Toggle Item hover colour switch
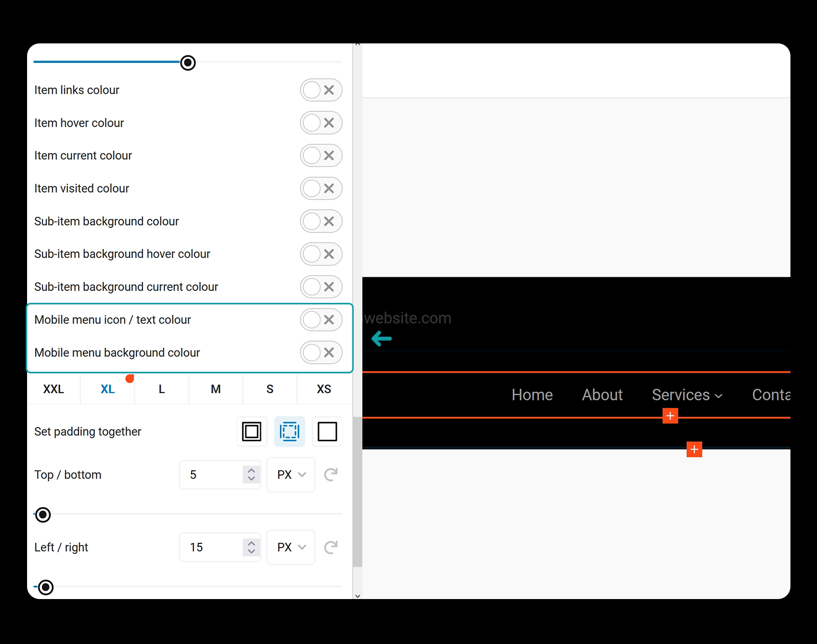Image resolution: width=817 pixels, height=644 pixels. tap(321, 123)
